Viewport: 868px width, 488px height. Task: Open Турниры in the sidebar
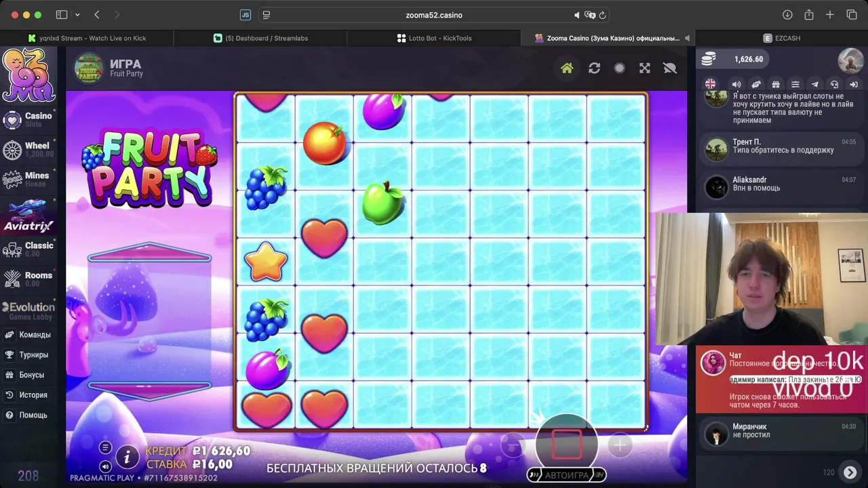tap(27, 354)
